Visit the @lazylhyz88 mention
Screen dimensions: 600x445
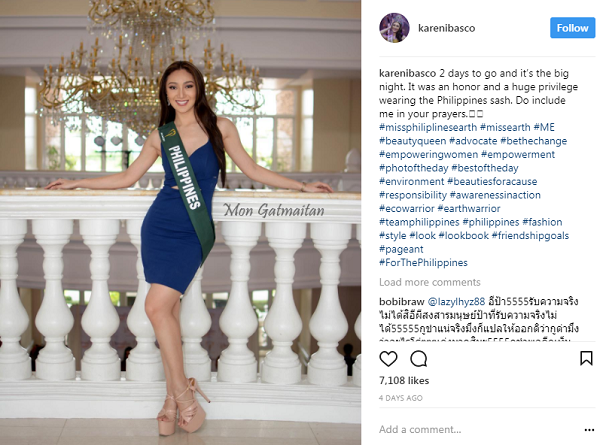pyautogui.click(x=456, y=302)
